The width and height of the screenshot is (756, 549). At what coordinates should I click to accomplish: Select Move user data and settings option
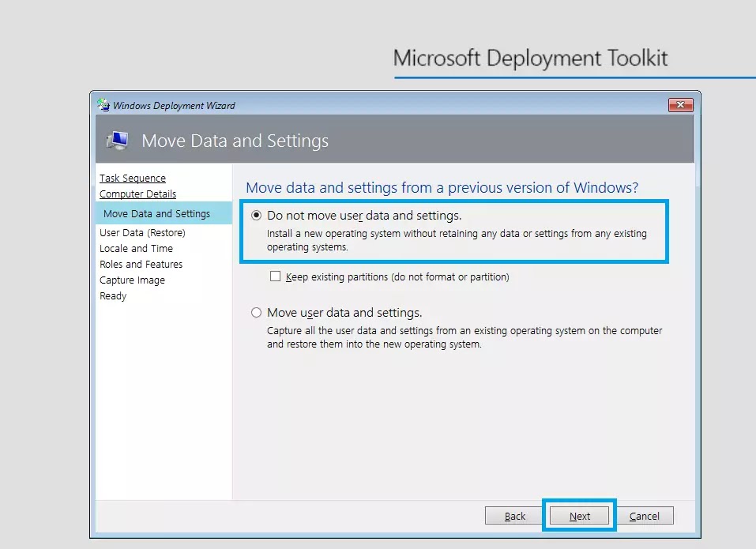256,313
